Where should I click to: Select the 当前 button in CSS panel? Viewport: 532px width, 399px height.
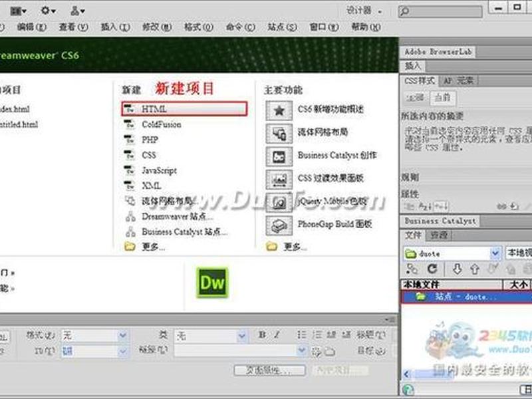[x=443, y=98]
